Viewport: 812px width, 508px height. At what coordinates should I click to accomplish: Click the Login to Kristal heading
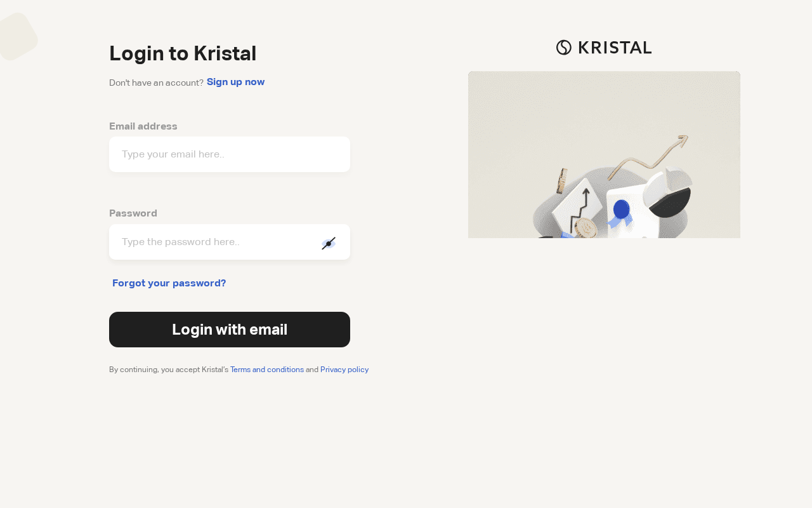pyautogui.click(x=183, y=53)
